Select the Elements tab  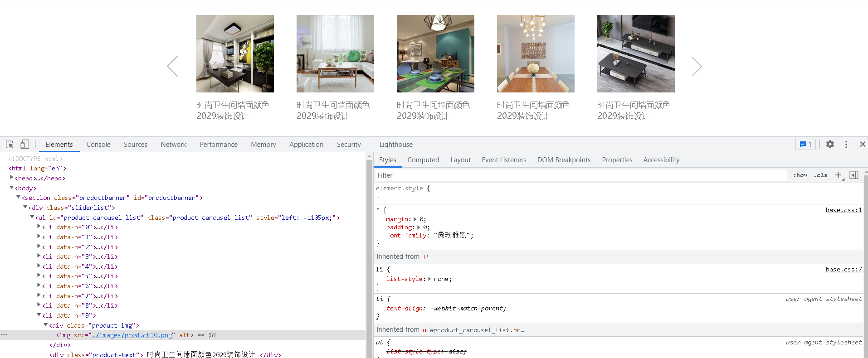pyautogui.click(x=59, y=145)
